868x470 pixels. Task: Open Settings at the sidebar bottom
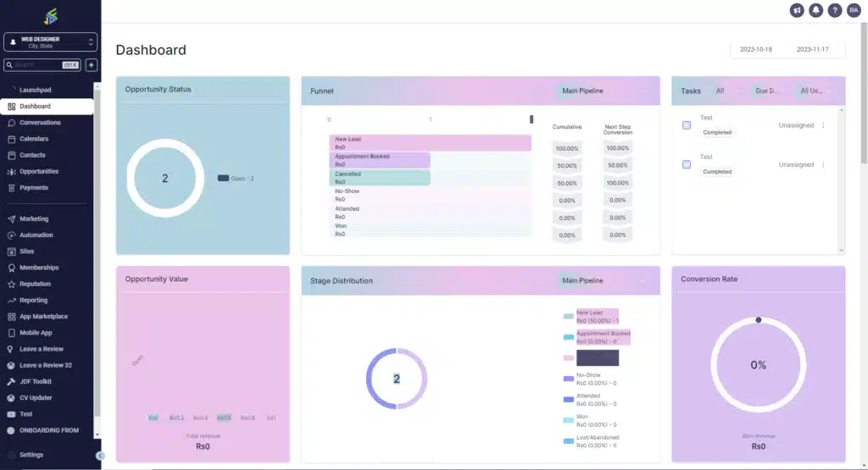pos(31,455)
